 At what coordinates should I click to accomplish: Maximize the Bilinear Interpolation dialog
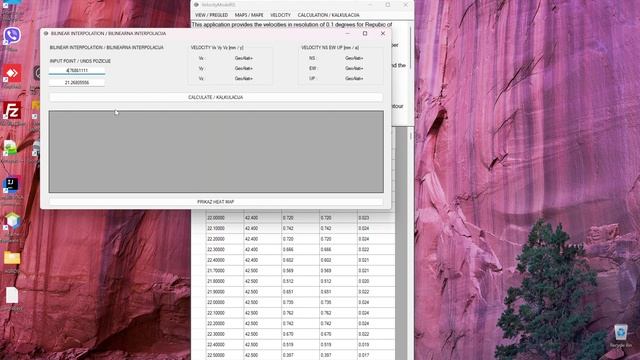[x=365, y=33]
